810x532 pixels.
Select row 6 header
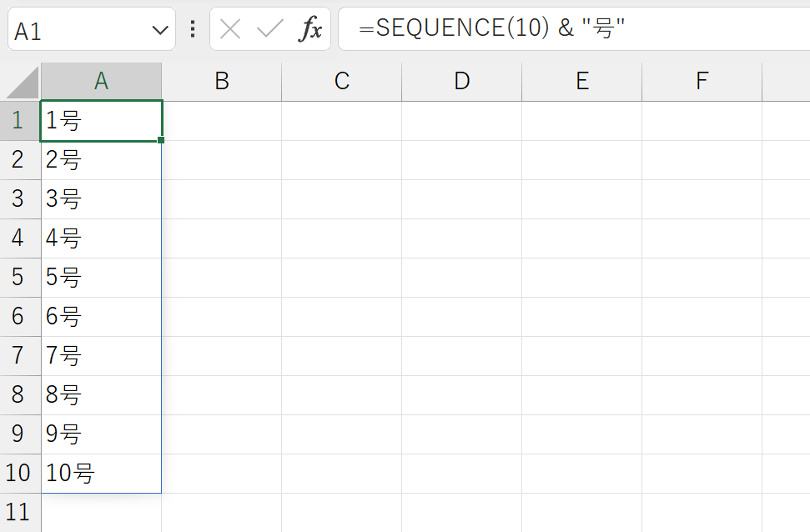click(x=20, y=317)
